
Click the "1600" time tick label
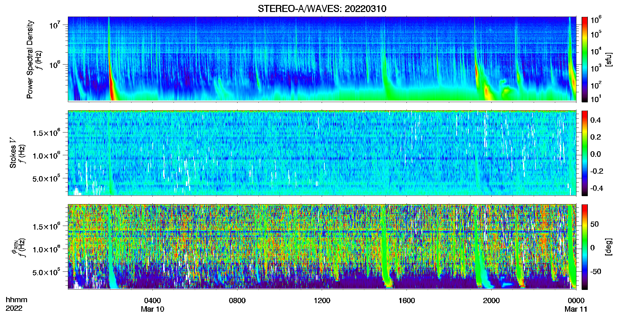(x=407, y=300)
